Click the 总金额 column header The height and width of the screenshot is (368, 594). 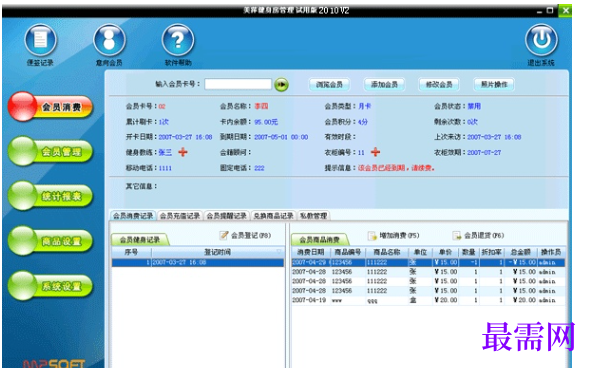tap(520, 252)
